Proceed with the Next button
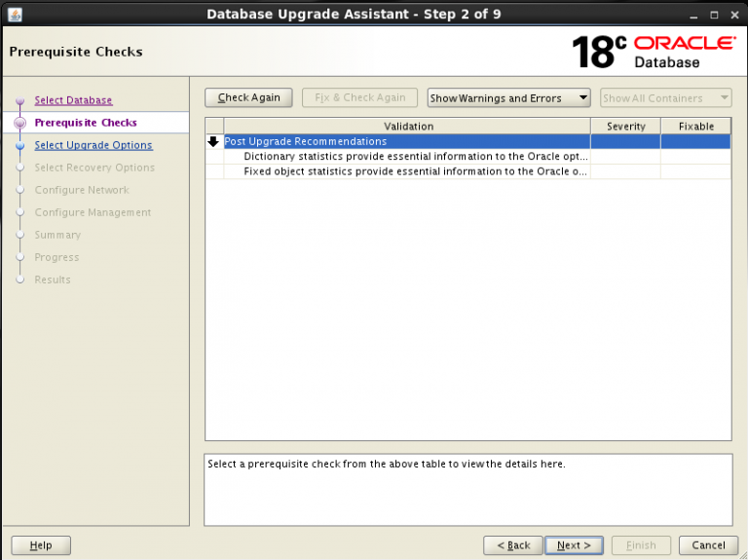 (574, 545)
